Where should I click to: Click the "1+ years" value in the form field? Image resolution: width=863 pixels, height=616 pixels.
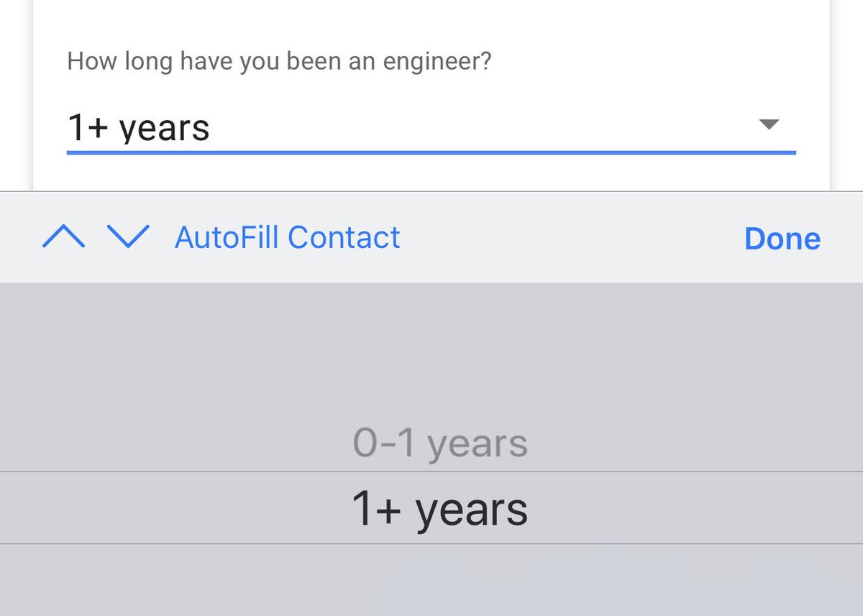pos(138,128)
